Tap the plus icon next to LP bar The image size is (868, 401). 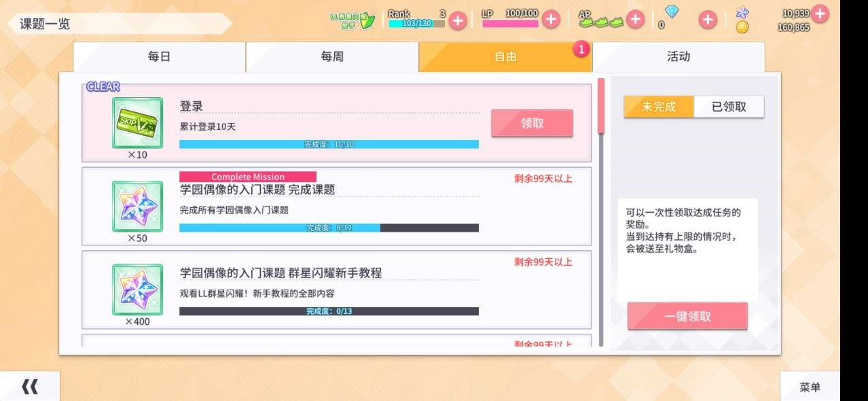[551, 20]
